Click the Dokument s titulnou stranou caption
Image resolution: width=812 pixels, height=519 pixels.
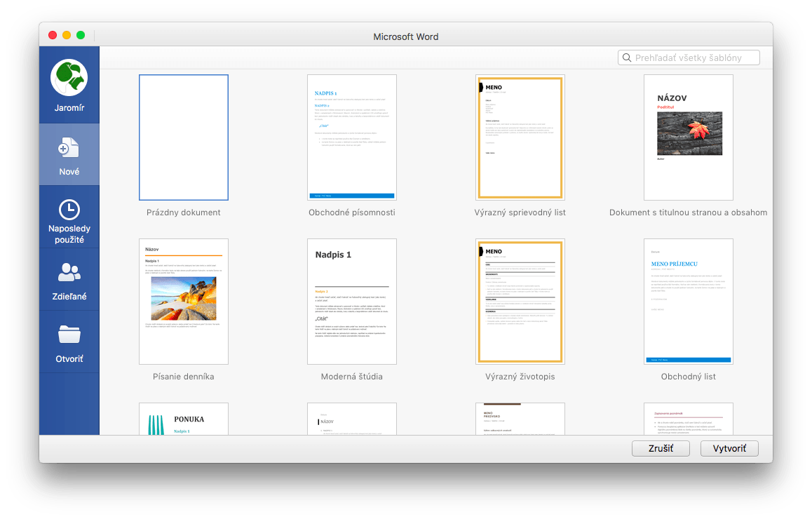688,213
